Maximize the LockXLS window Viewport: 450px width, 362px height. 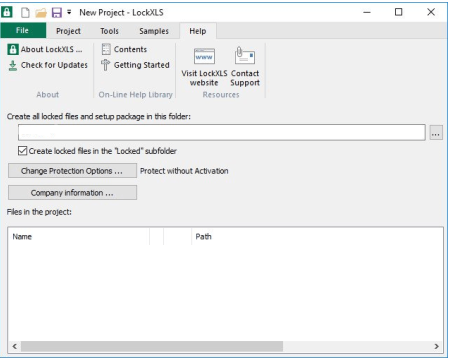(398, 12)
